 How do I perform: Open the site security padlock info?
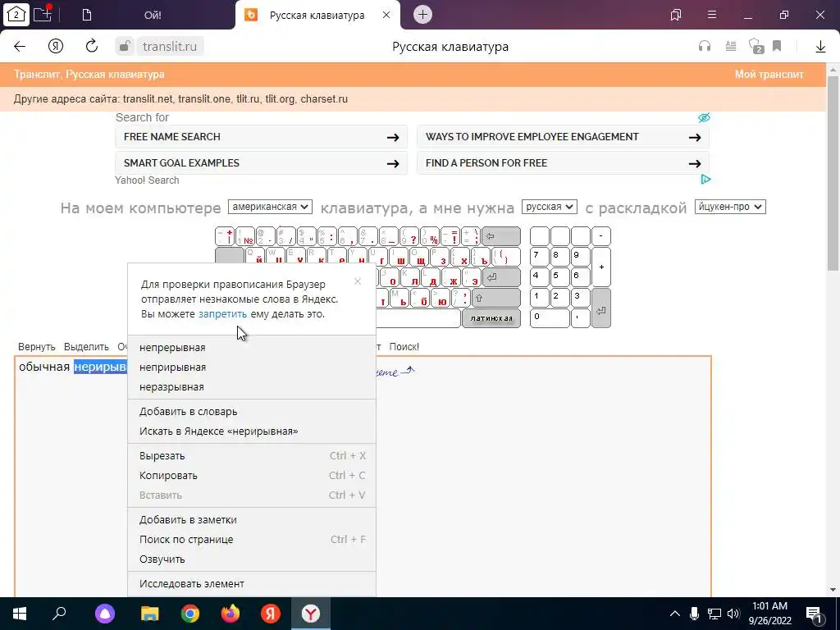pyautogui.click(x=125, y=46)
